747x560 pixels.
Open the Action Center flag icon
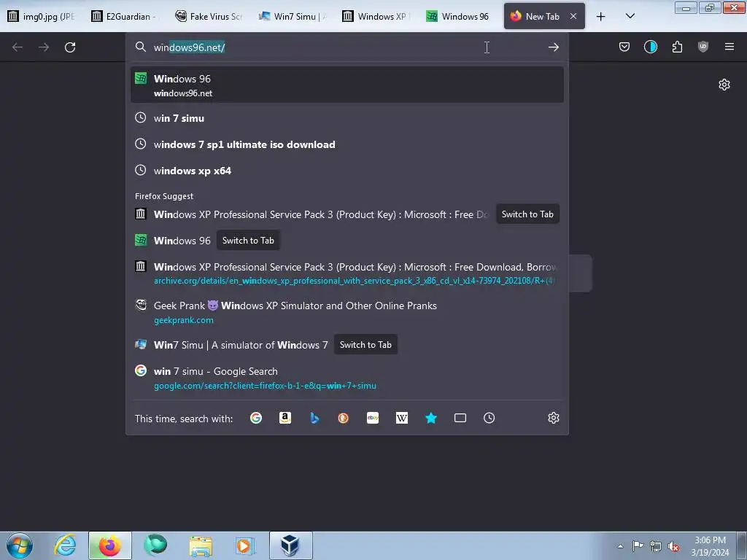tap(638, 546)
